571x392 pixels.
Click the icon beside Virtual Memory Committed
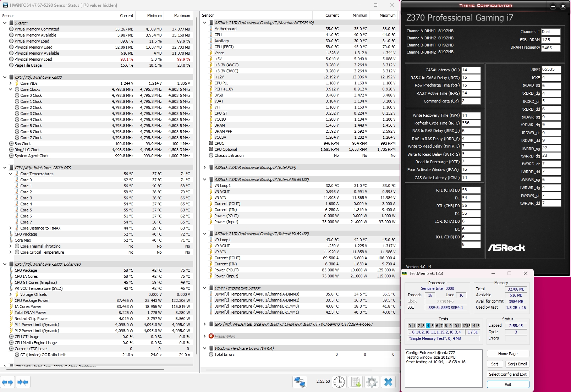tap(11, 29)
